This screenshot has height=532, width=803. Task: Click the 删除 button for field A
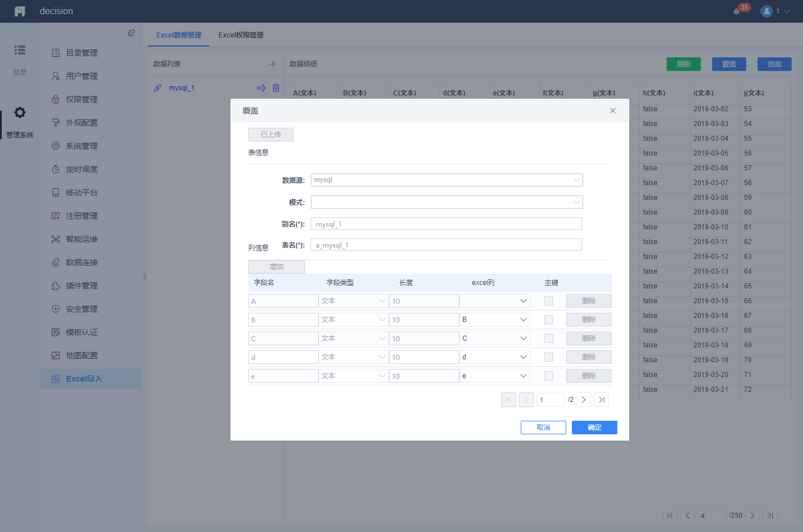[x=589, y=301]
